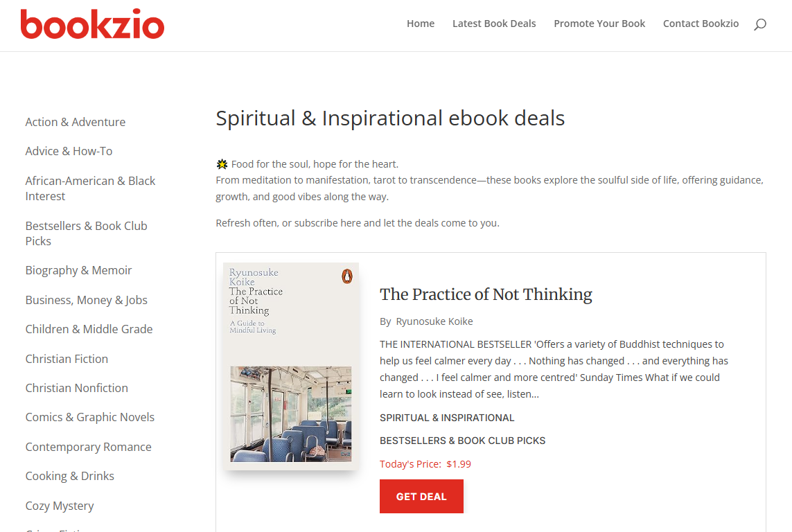Viewport: 792px width, 532px height.
Task: Select the SPIRITUAL & INSPIRATIONAL tag
Action: click(x=447, y=418)
